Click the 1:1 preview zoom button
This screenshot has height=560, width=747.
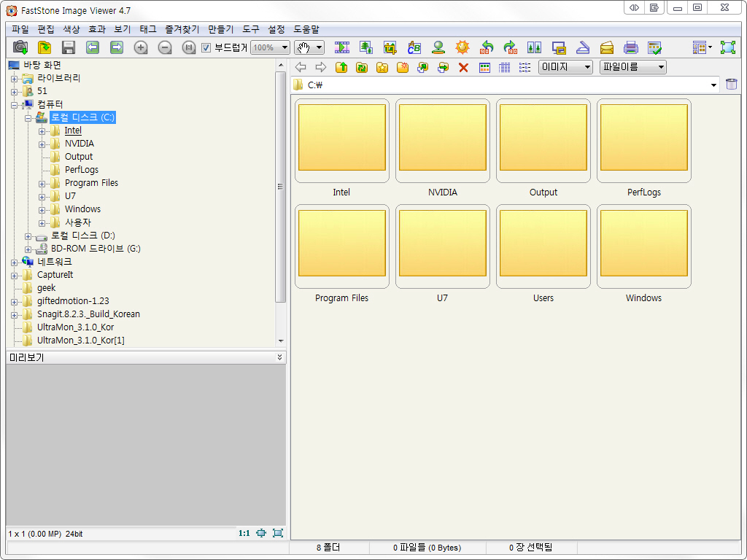[x=244, y=533]
